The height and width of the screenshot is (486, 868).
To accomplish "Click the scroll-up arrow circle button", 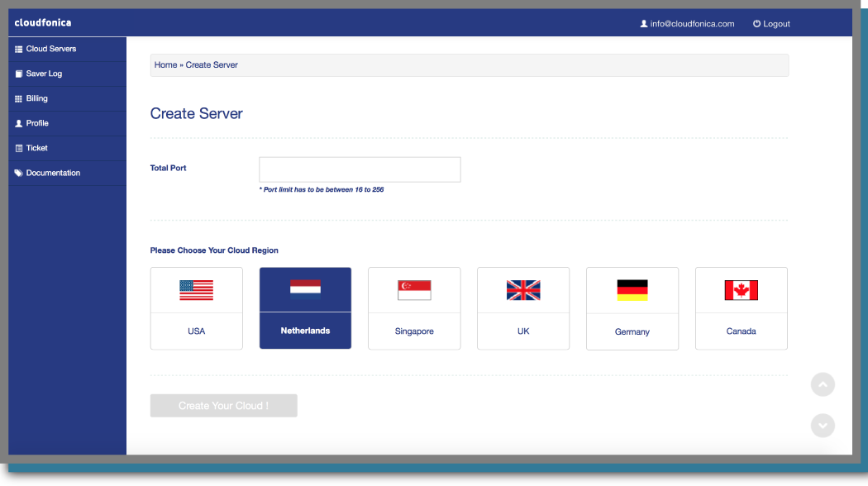I will 823,384.
